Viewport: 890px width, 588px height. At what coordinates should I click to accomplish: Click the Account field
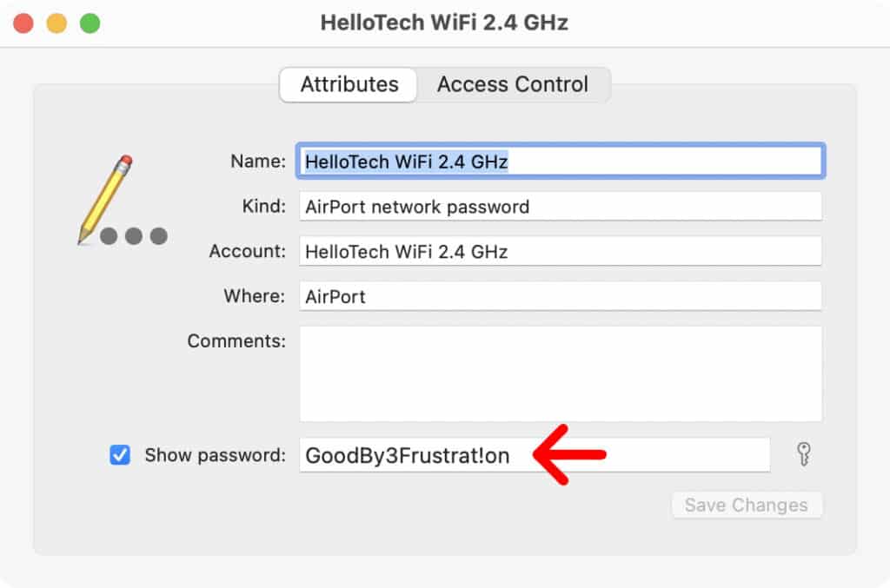(x=561, y=251)
